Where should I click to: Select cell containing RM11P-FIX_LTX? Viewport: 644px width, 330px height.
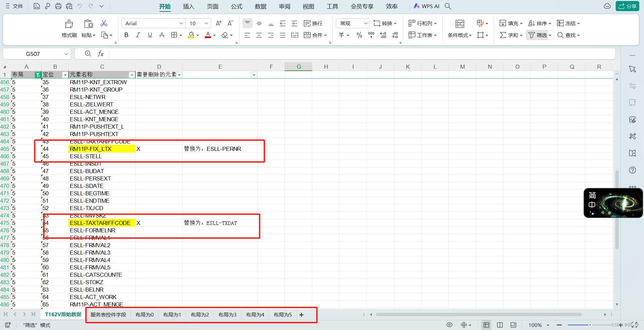coord(102,149)
